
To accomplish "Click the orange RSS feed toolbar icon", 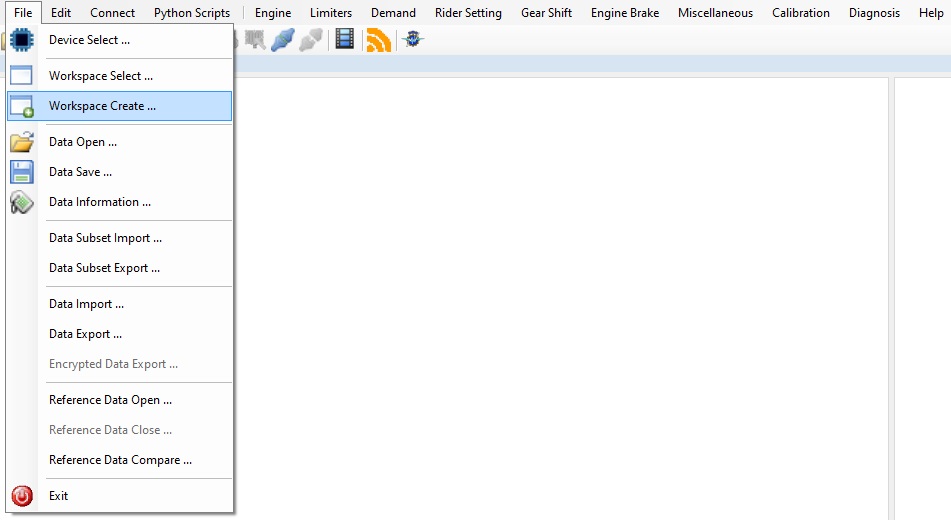I will click(x=378, y=40).
